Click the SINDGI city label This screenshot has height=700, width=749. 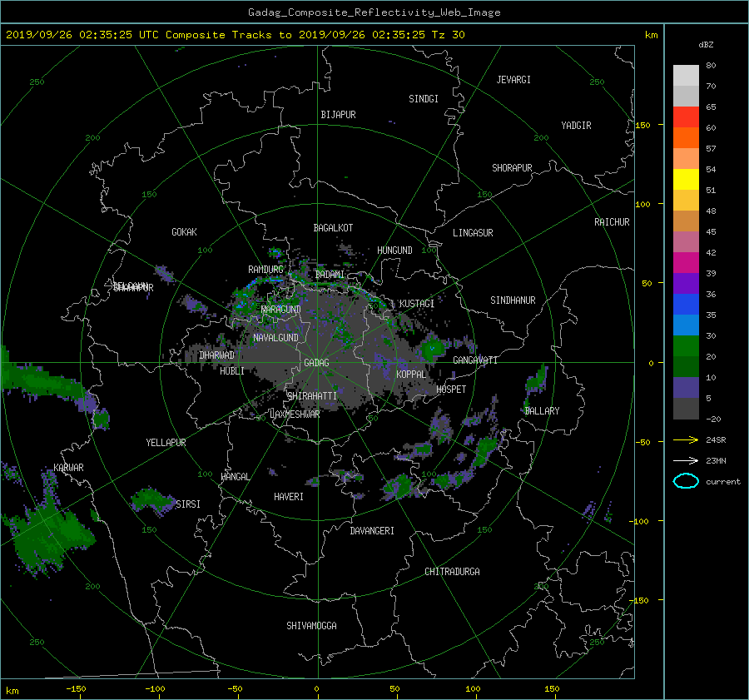[x=424, y=99]
